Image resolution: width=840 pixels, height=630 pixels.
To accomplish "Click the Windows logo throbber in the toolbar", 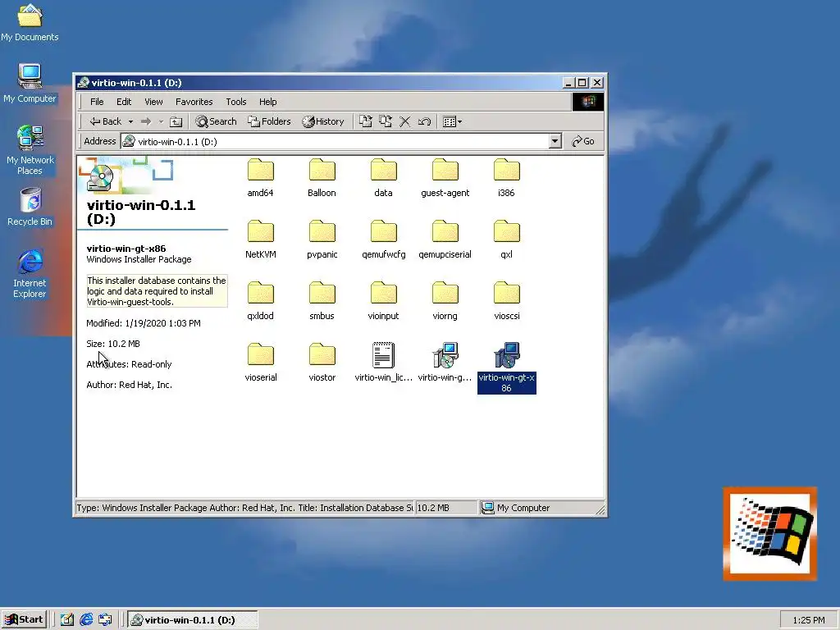I will pos(588,102).
